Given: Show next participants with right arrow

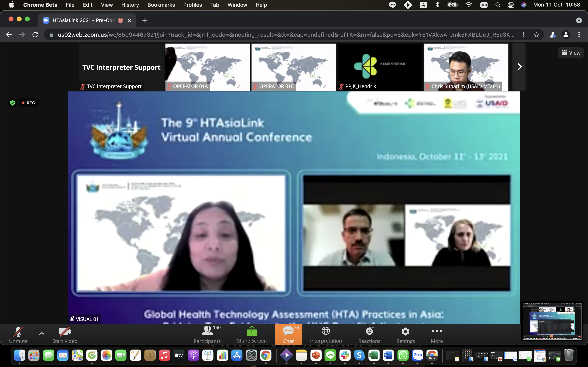Looking at the screenshot, I should tap(519, 67).
